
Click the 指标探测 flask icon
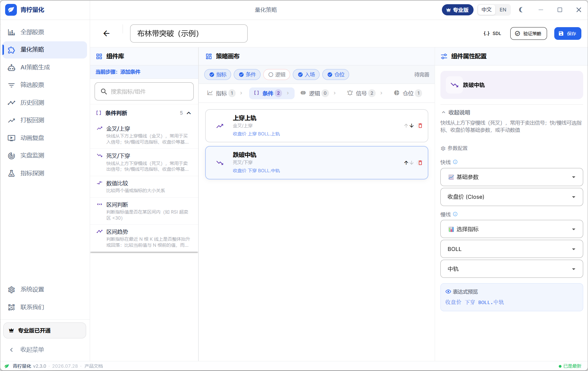[11, 173]
